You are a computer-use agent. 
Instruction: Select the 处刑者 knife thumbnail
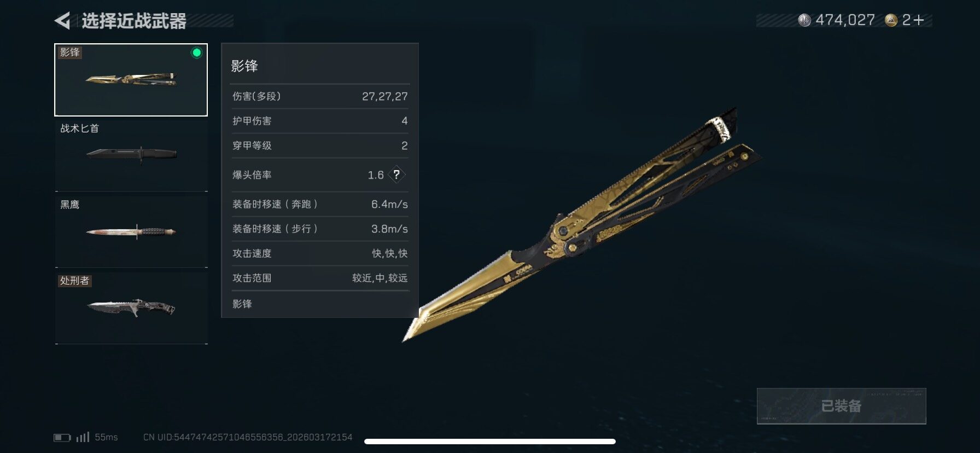(x=131, y=309)
